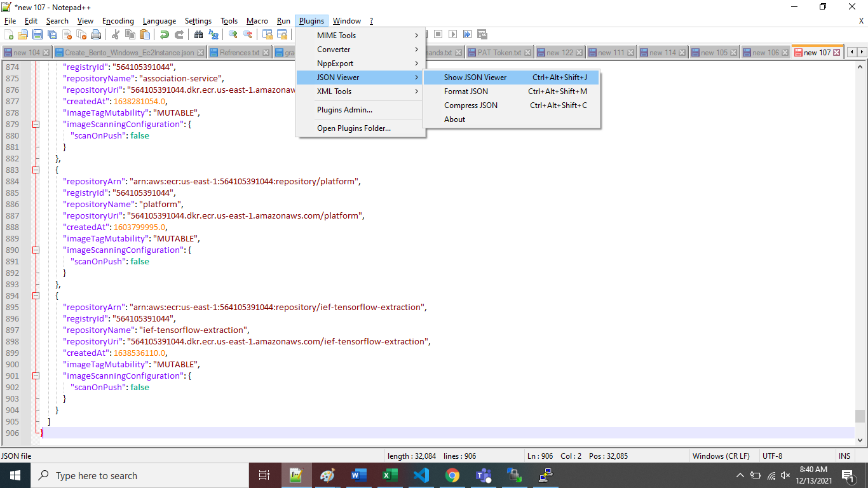868x488 pixels.
Task: Open the Macro menu
Action: tap(257, 21)
